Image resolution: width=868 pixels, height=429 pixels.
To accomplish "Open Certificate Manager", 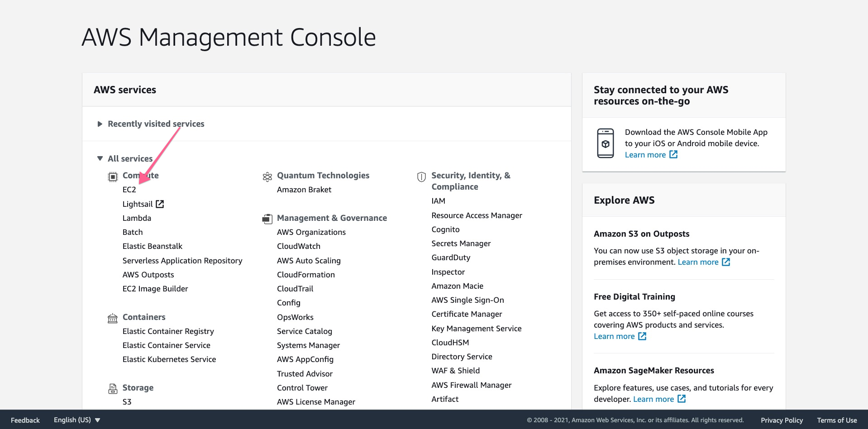I will coord(467,314).
